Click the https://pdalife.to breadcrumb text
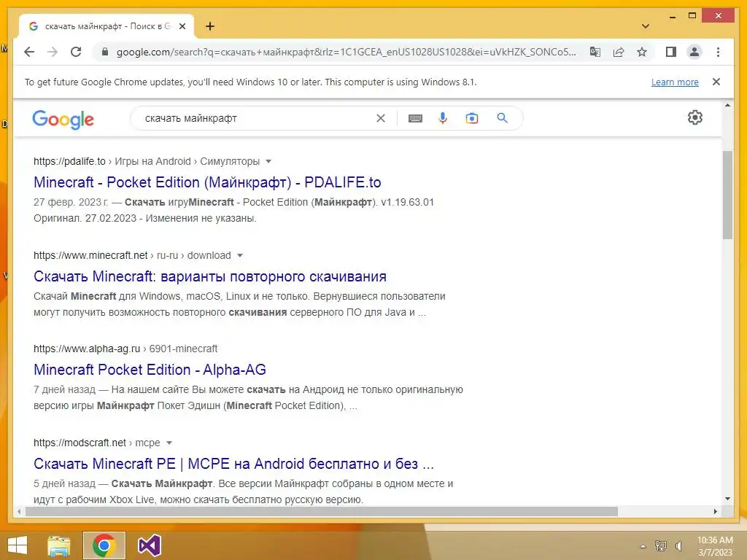This screenshot has width=747, height=560. [x=69, y=161]
